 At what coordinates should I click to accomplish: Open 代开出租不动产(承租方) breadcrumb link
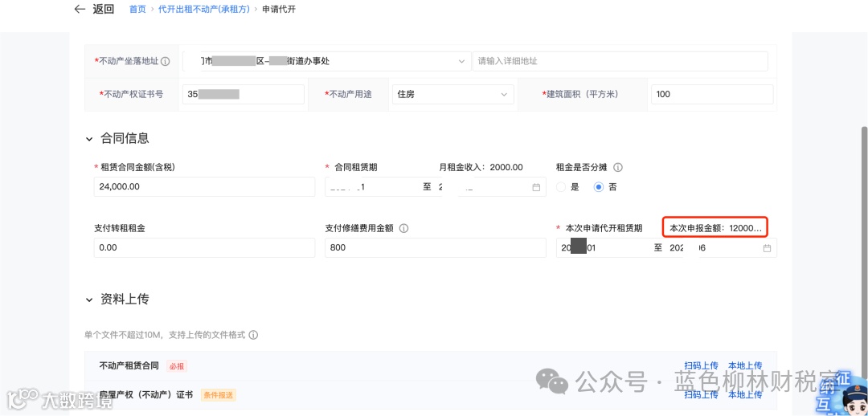(203, 10)
